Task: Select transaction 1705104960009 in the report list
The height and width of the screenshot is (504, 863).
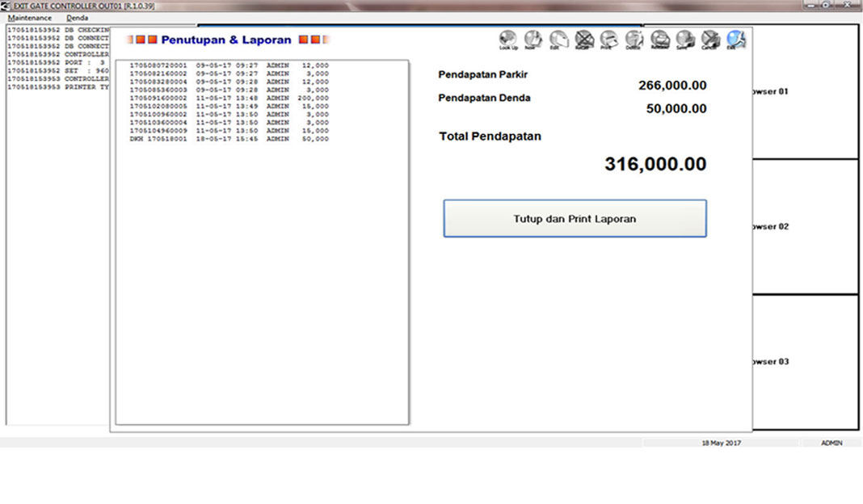Action: point(229,131)
